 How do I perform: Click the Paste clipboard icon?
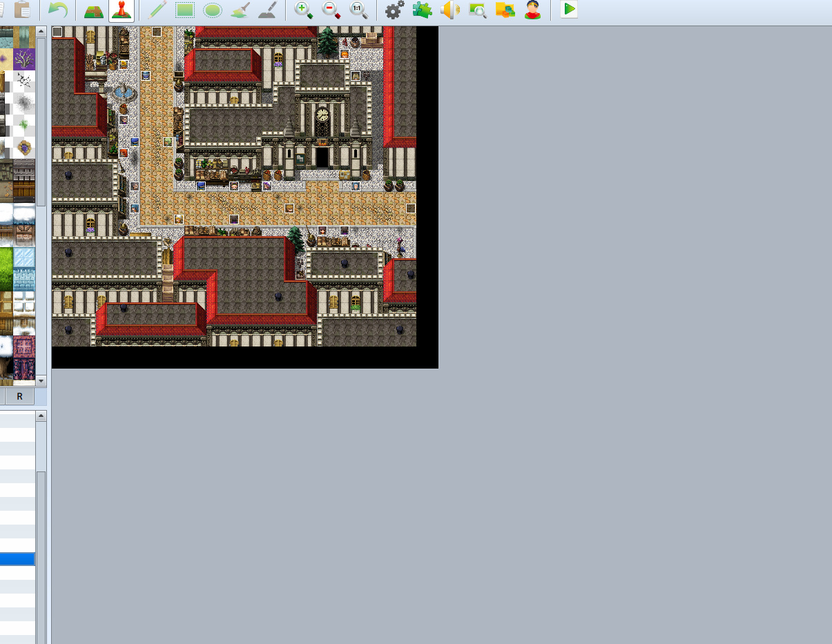(22, 10)
